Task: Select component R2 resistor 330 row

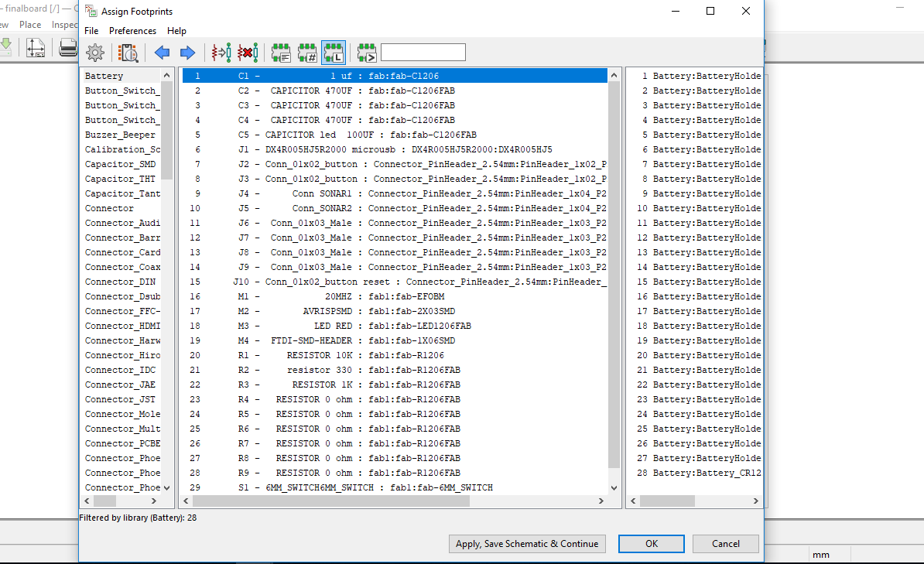Action: (395, 370)
